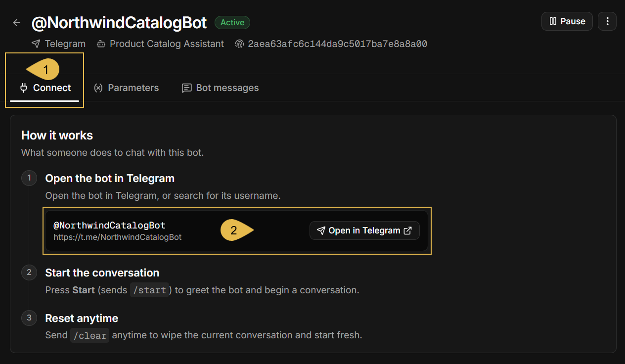Open the three-dot more options menu

(x=607, y=21)
